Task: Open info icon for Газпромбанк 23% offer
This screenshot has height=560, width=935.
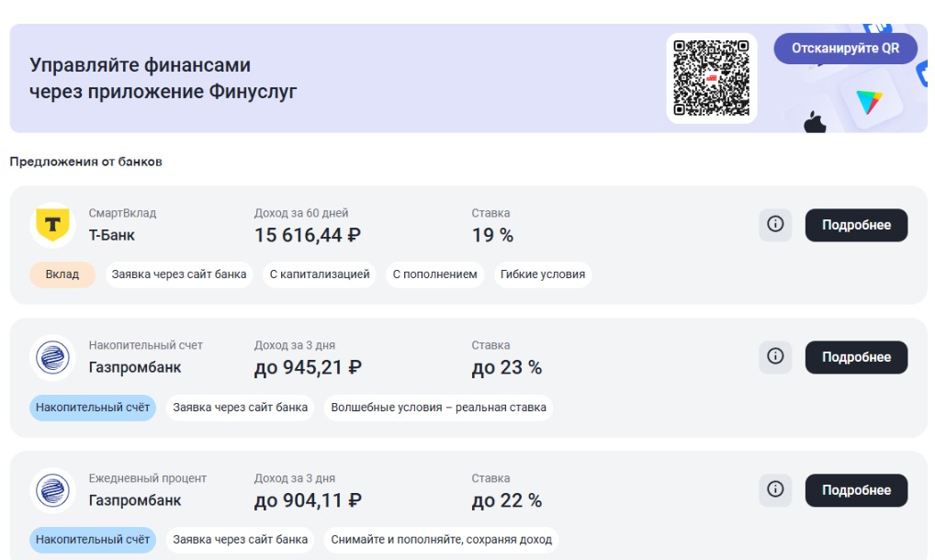Action: [775, 357]
